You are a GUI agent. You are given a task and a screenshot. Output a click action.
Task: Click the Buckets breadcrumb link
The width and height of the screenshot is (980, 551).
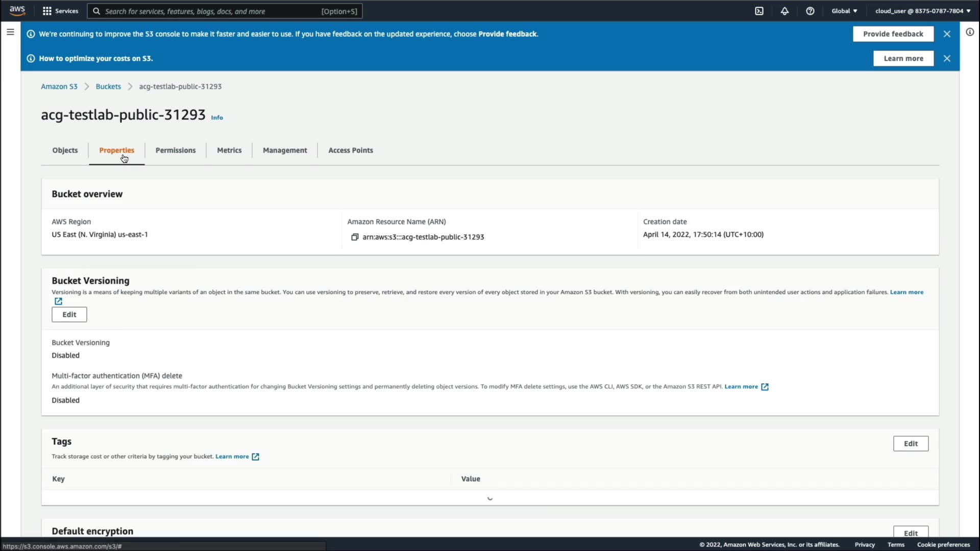click(x=108, y=86)
